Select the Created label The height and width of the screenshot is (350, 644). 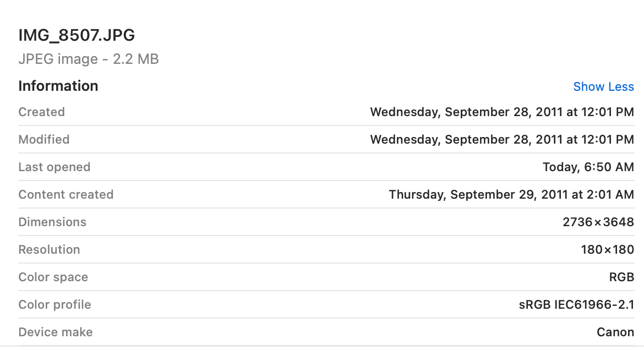click(41, 112)
